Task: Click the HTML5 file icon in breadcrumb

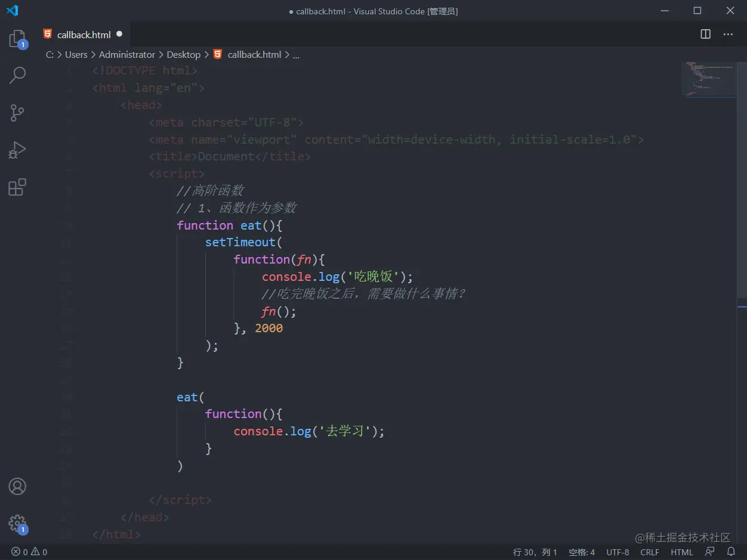Action: [x=217, y=54]
